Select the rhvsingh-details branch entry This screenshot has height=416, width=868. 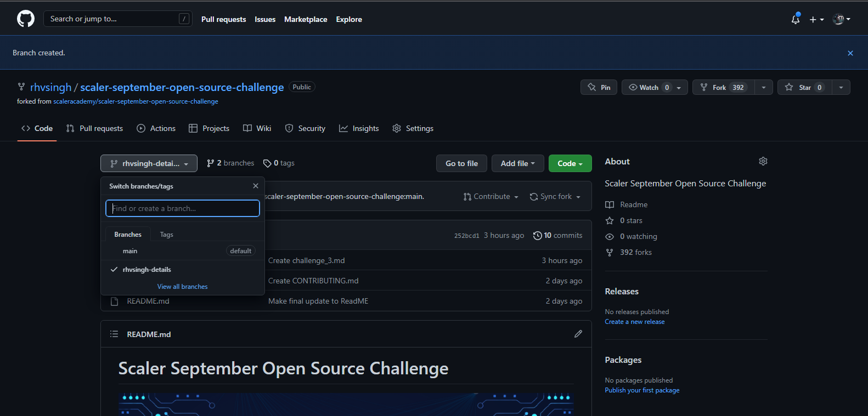click(x=183, y=270)
